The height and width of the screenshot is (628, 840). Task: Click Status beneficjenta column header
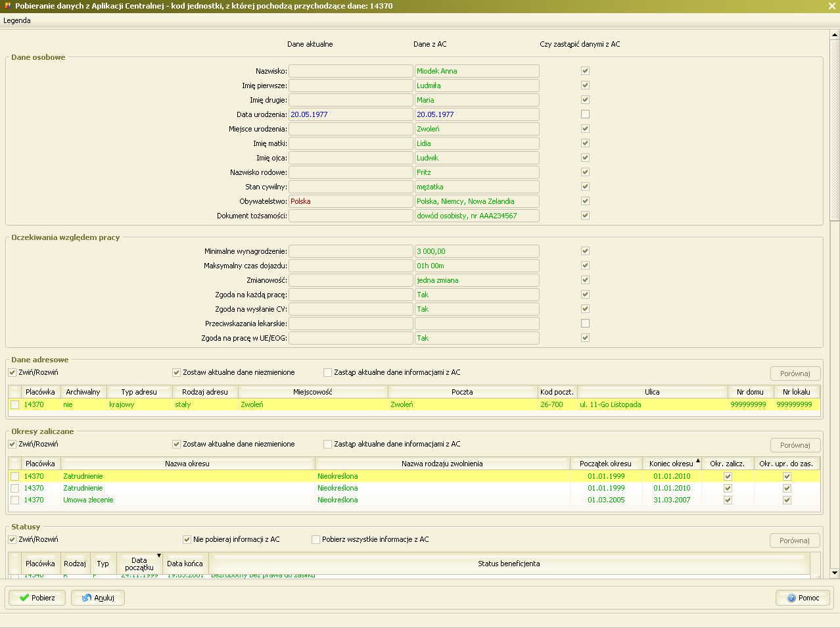coord(509,564)
